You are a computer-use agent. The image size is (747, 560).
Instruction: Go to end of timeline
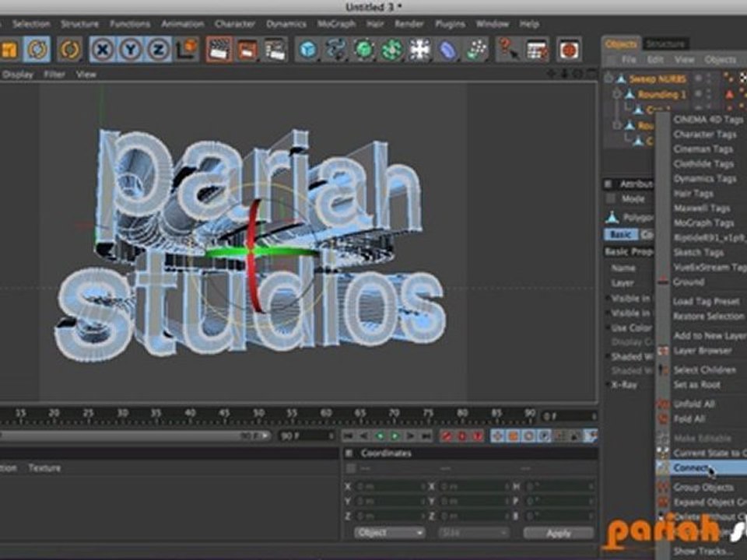coord(426,436)
